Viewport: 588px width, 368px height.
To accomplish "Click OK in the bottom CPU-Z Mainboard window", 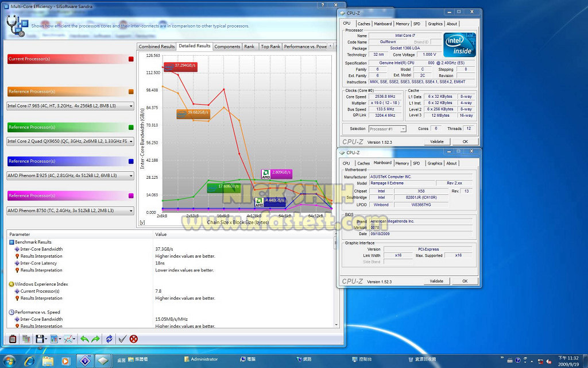I will point(465,281).
